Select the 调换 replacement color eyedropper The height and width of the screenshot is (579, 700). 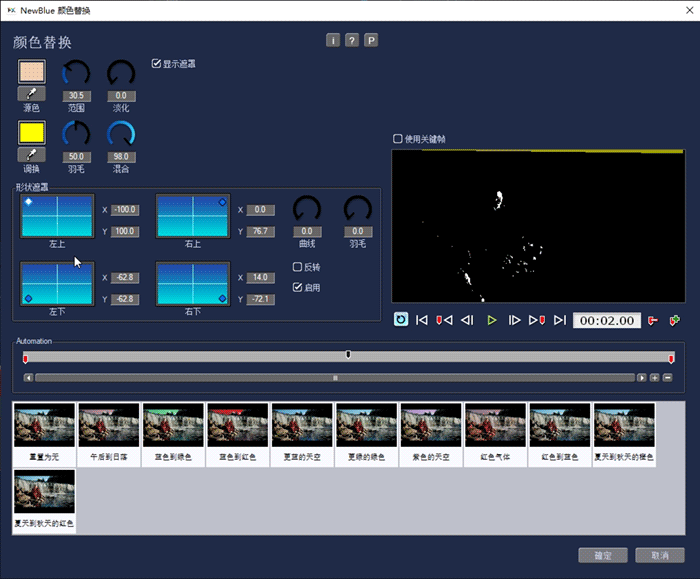tap(32, 155)
